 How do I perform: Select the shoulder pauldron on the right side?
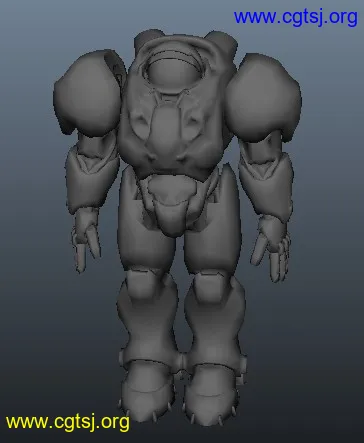point(264,97)
